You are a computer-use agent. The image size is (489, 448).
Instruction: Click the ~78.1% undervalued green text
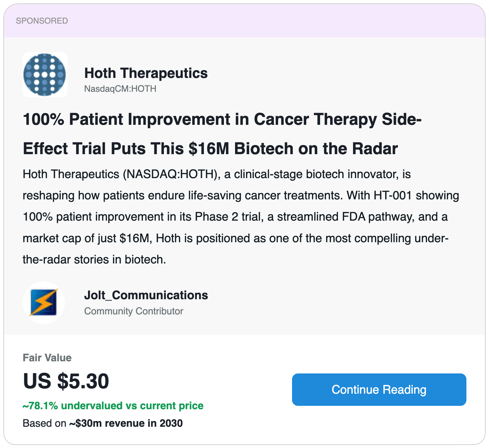pyautogui.click(x=113, y=405)
